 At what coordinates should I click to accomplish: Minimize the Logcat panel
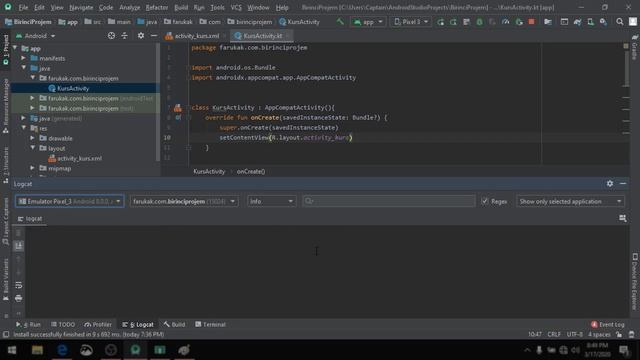tap(623, 184)
